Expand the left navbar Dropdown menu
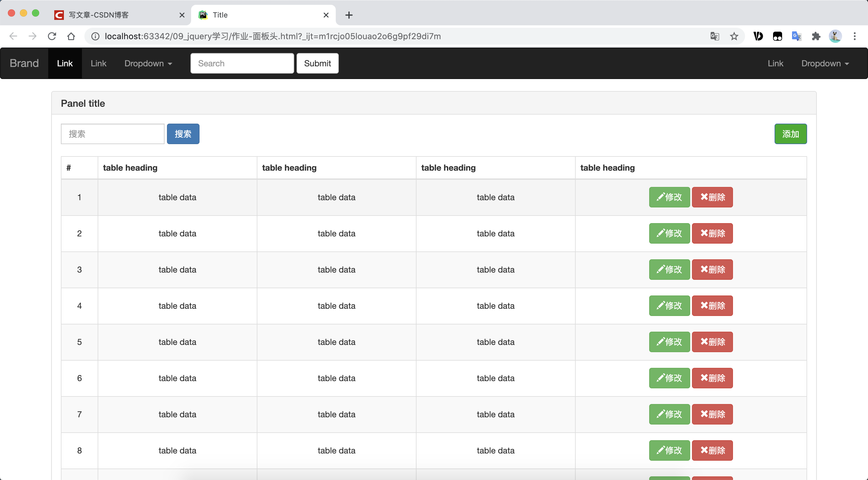 coord(148,63)
